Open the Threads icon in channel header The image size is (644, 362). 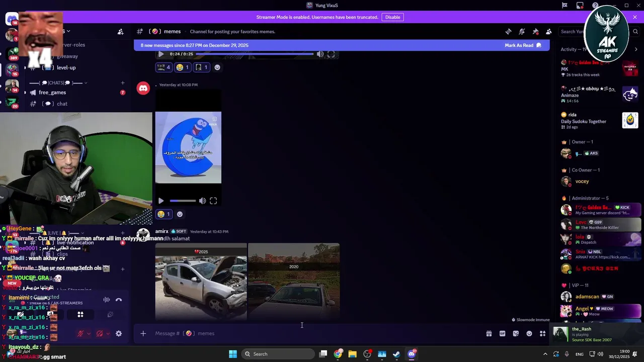508,32
